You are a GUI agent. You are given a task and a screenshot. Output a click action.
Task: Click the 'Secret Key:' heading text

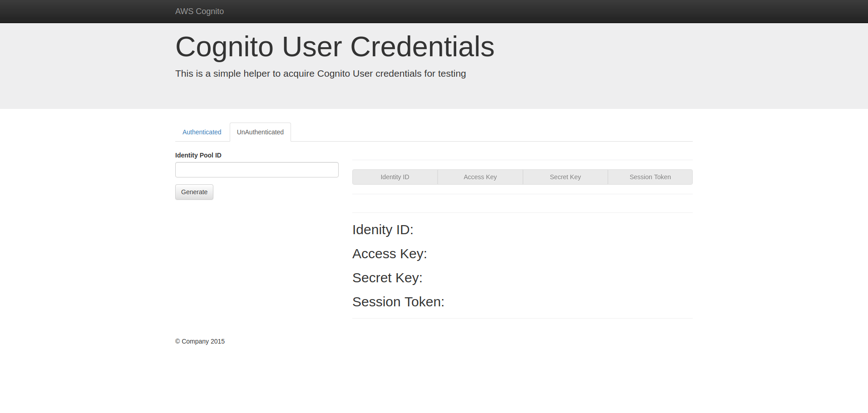point(387,278)
